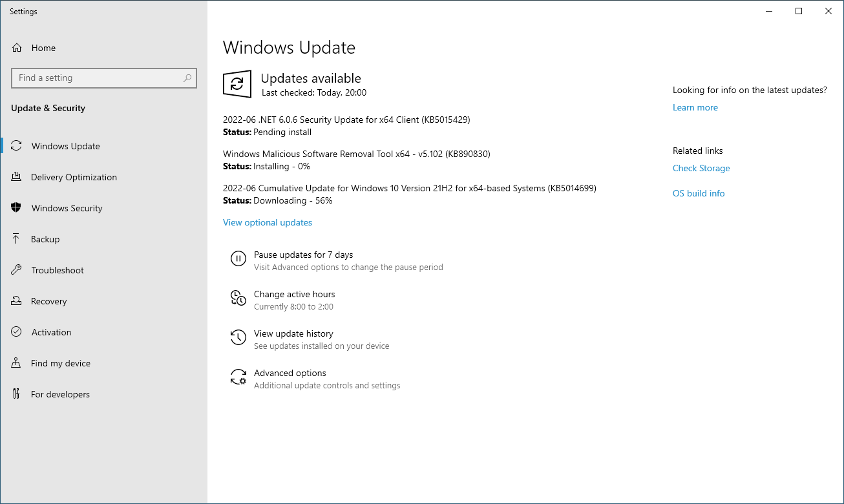Open the Troubleshoot section
Viewport: 844px width, 504px height.
pyautogui.click(x=103, y=270)
